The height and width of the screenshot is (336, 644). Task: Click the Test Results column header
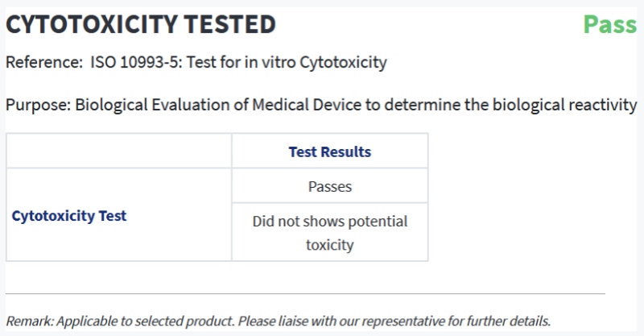click(x=329, y=151)
